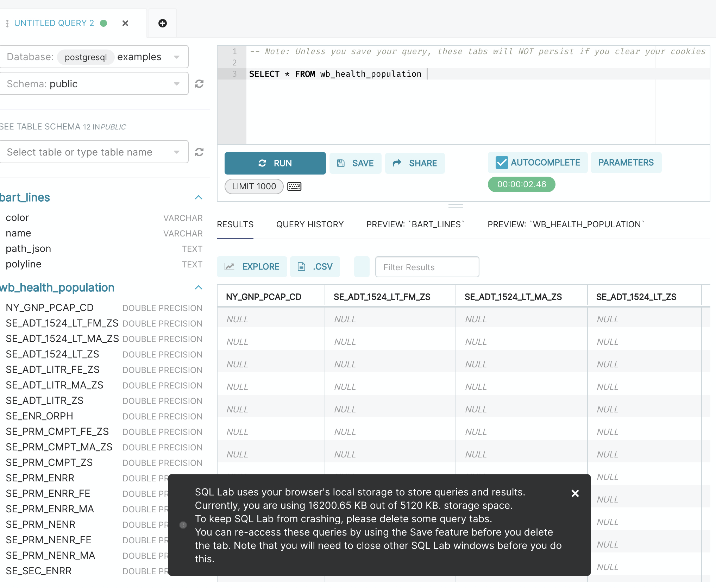The height and width of the screenshot is (588, 716).
Task: Add a new query tab
Action: pyautogui.click(x=162, y=23)
